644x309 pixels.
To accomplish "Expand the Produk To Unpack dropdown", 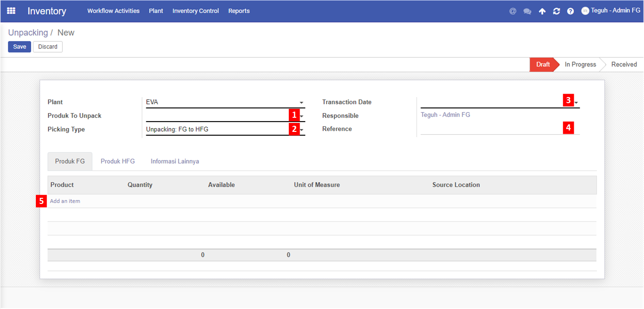I will [x=302, y=116].
